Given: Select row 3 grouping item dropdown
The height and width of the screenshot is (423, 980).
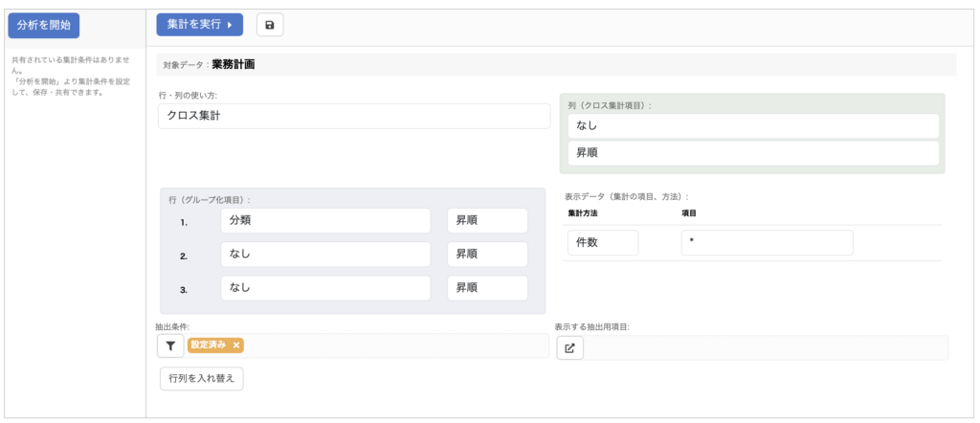Looking at the screenshot, I should (x=312, y=288).
